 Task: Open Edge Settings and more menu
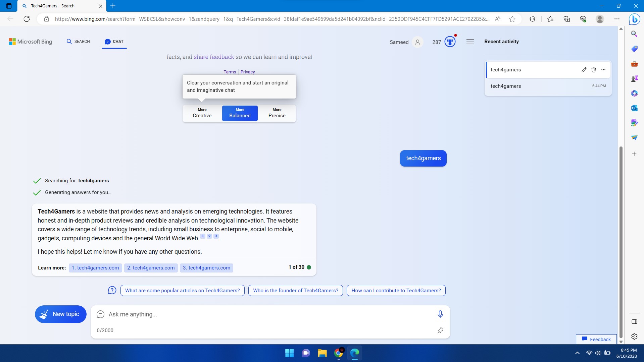(617, 19)
